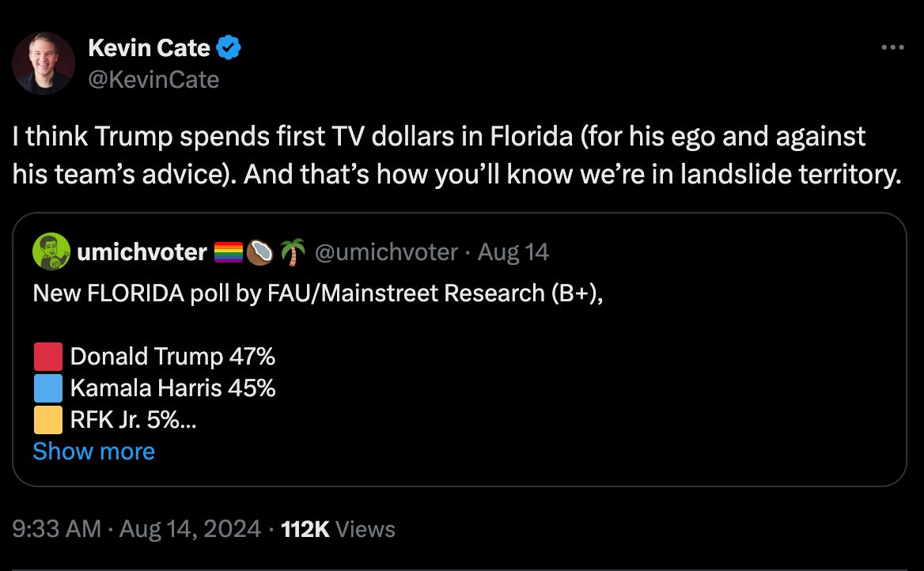This screenshot has width=924, height=571.
Task: Select the Kevin Cate display name
Action: [x=150, y=47]
